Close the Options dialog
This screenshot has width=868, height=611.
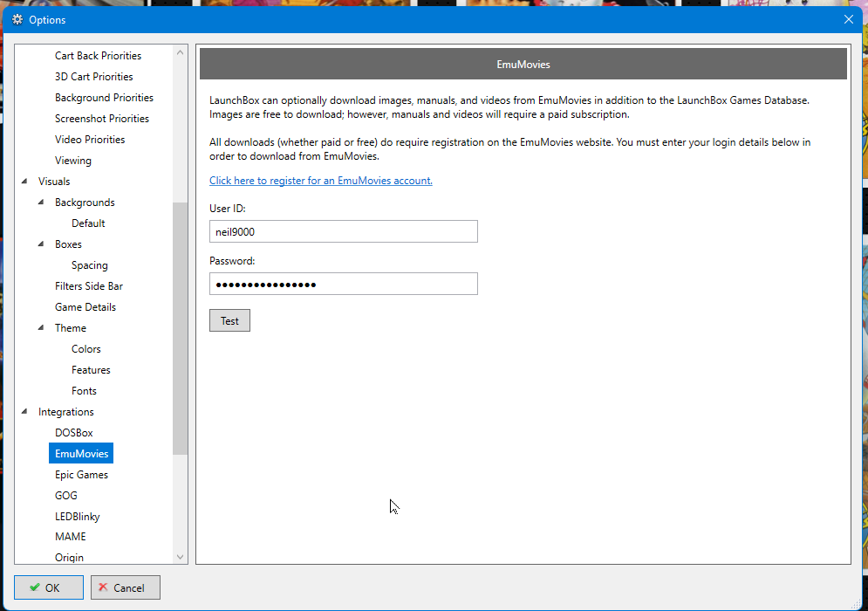[x=849, y=19]
